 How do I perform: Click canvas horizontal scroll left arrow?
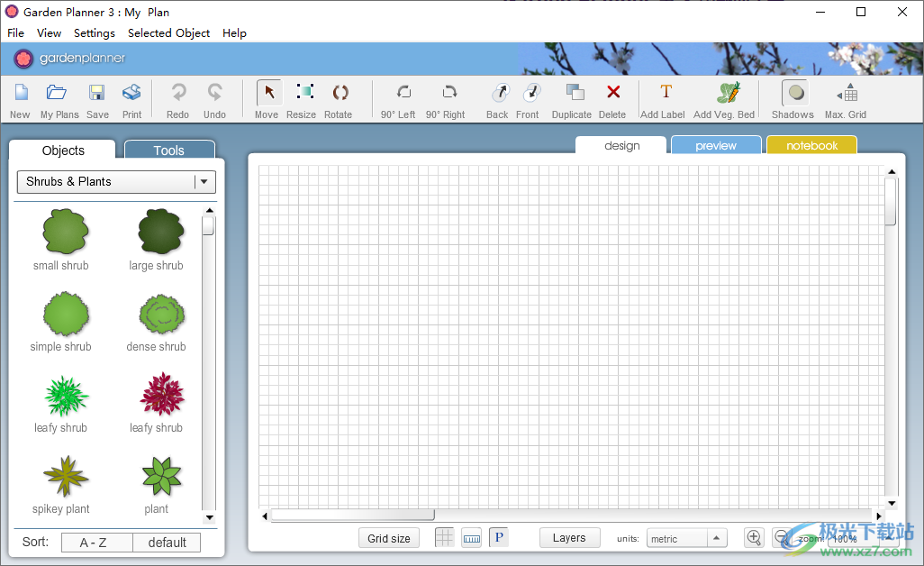(265, 516)
